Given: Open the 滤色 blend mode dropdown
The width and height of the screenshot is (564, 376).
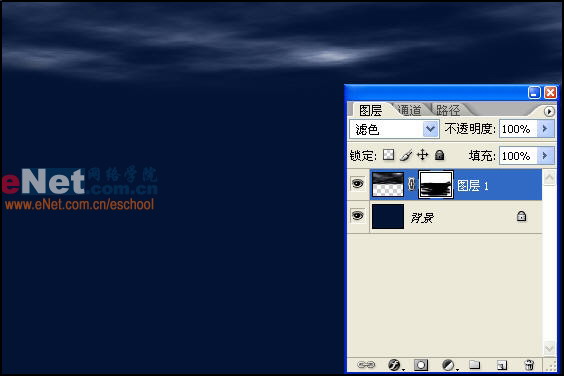Looking at the screenshot, I should pyautogui.click(x=430, y=129).
